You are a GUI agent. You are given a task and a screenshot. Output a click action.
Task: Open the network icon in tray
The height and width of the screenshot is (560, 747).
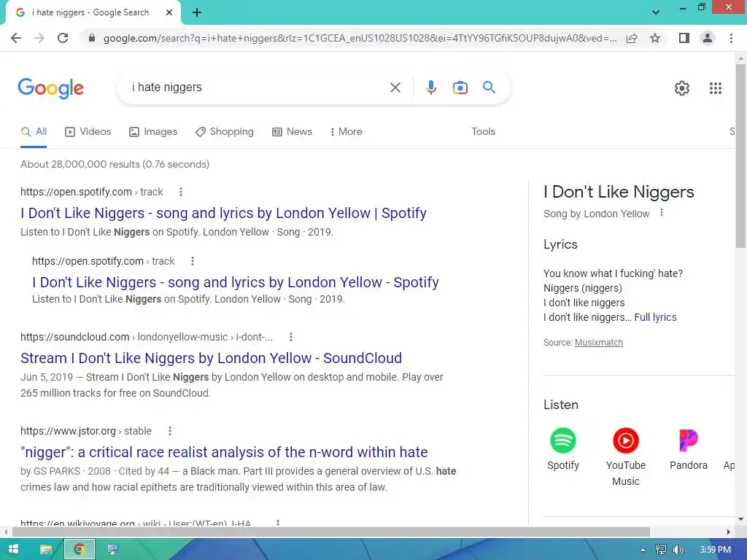pyautogui.click(x=661, y=550)
